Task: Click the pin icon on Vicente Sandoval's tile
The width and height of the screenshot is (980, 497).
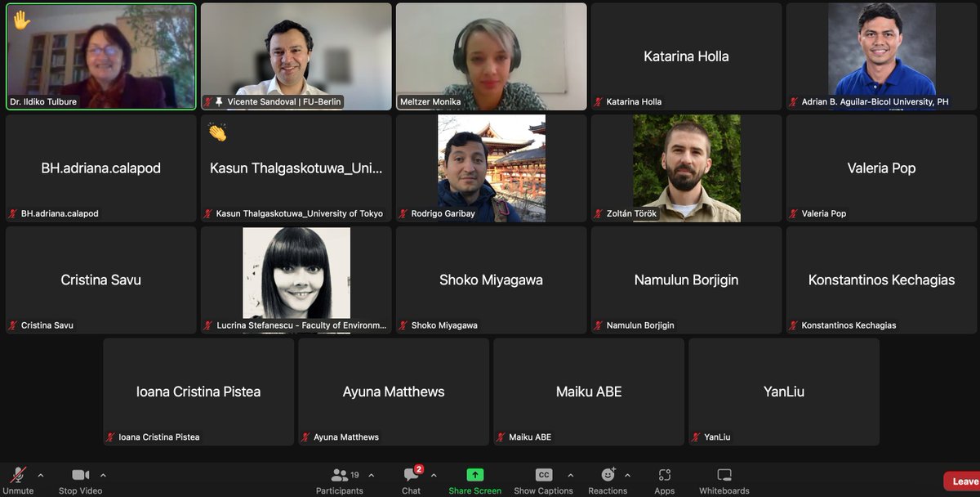Action: 219,102
